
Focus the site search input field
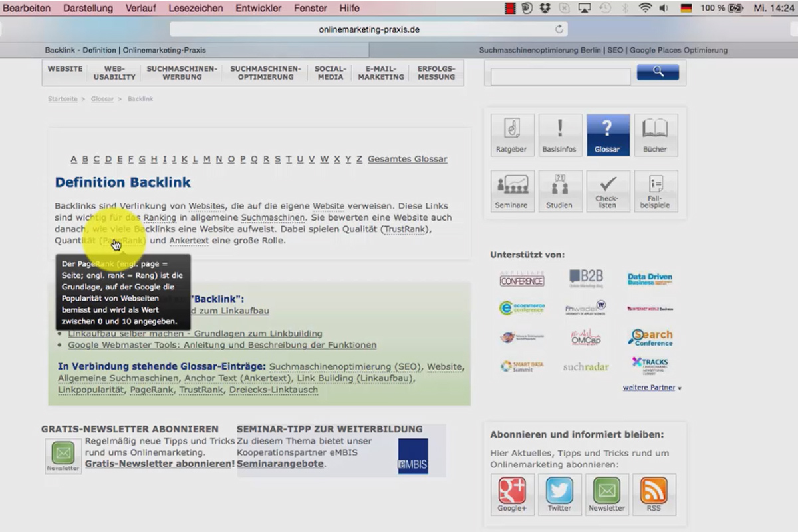coord(561,76)
